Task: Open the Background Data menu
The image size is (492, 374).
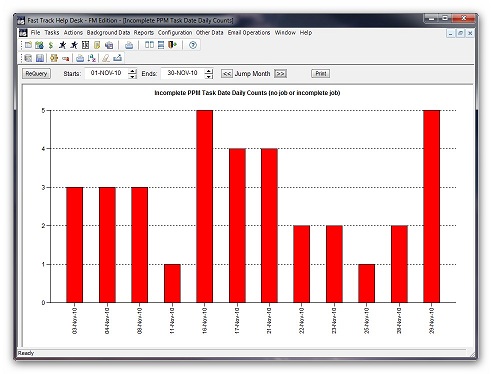Action: tap(108, 32)
